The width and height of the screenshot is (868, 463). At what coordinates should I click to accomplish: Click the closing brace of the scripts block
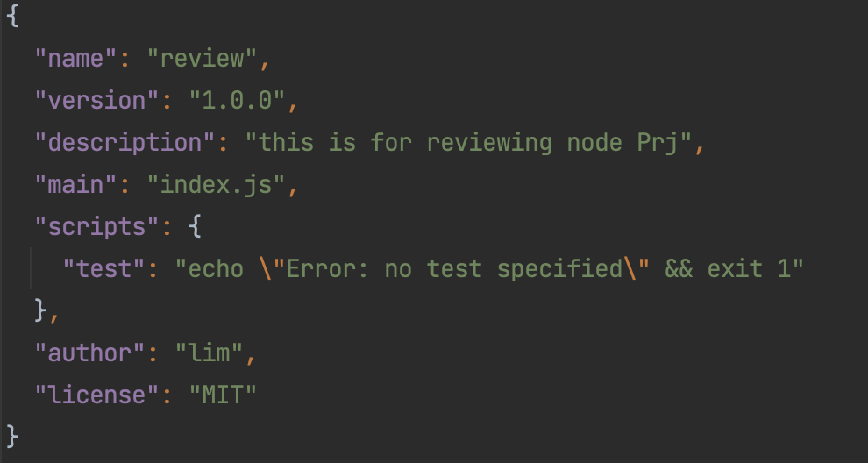point(40,310)
